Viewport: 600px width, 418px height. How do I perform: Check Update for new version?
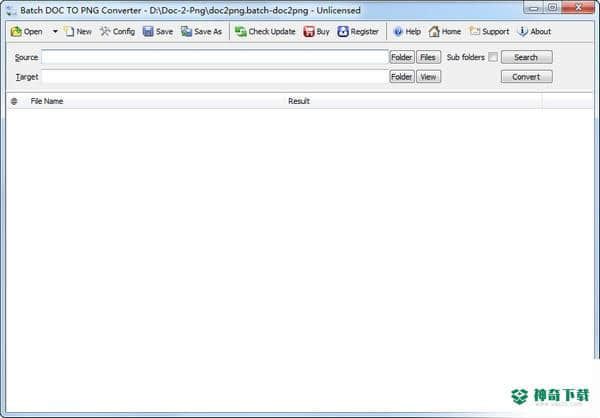tap(265, 32)
